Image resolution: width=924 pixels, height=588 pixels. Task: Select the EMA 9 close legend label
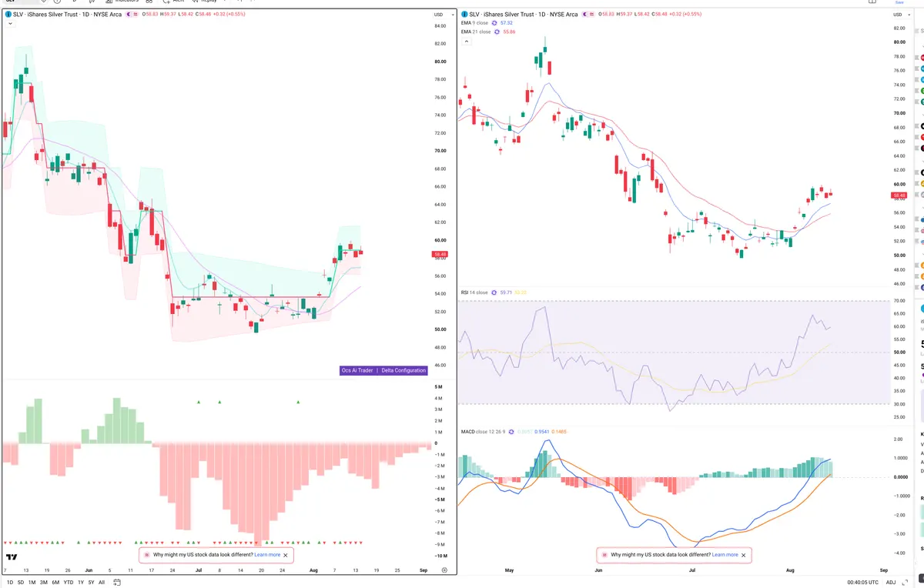474,23
